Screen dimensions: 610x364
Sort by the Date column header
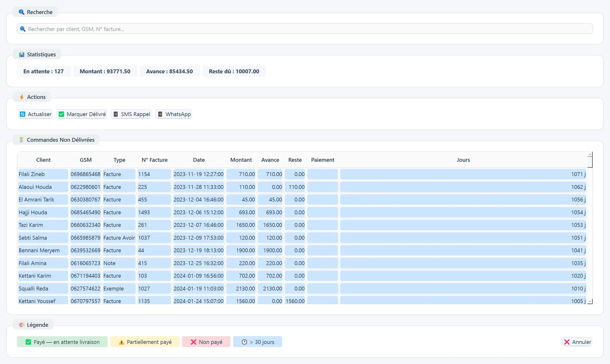pos(199,160)
